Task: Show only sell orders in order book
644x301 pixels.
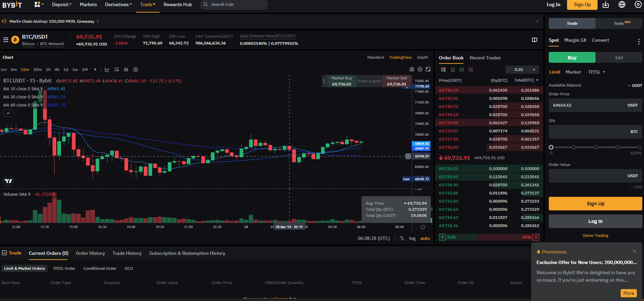Action: [x=471, y=70]
